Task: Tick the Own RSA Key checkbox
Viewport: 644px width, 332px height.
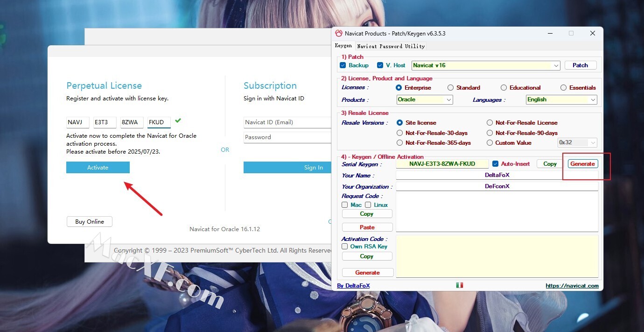Action: point(345,247)
